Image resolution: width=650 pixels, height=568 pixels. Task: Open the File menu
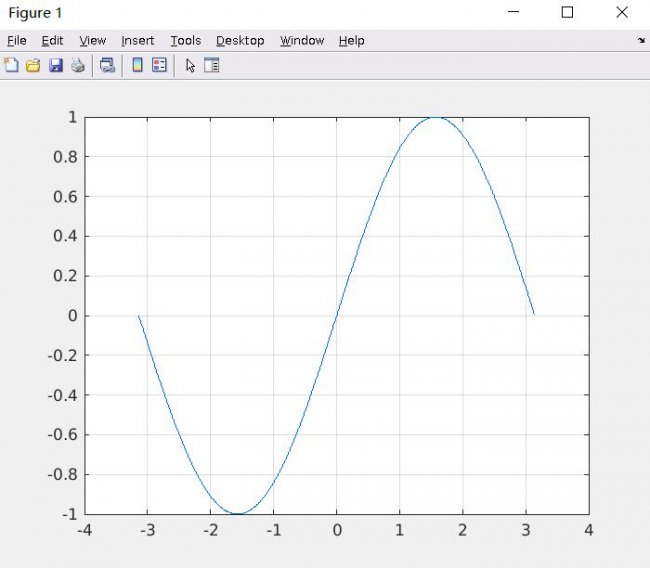(x=17, y=41)
